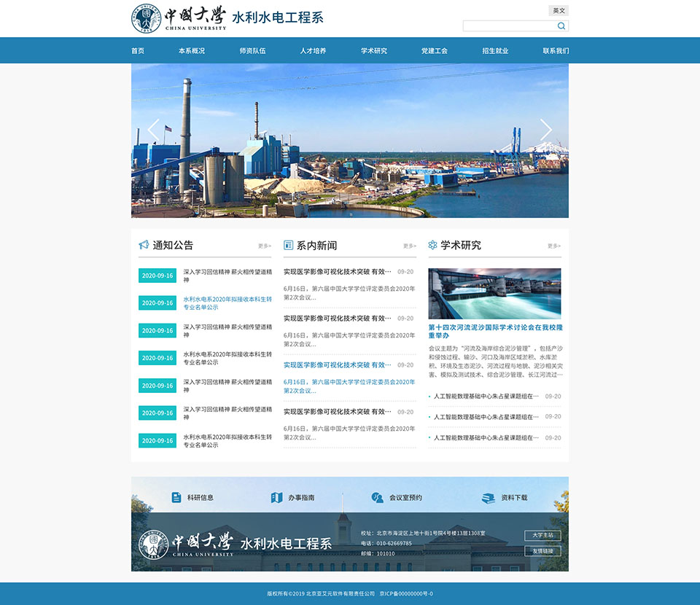The height and width of the screenshot is (605, 700).
Task: Click the 资料下载 books icon
Action: coord(488,498)
